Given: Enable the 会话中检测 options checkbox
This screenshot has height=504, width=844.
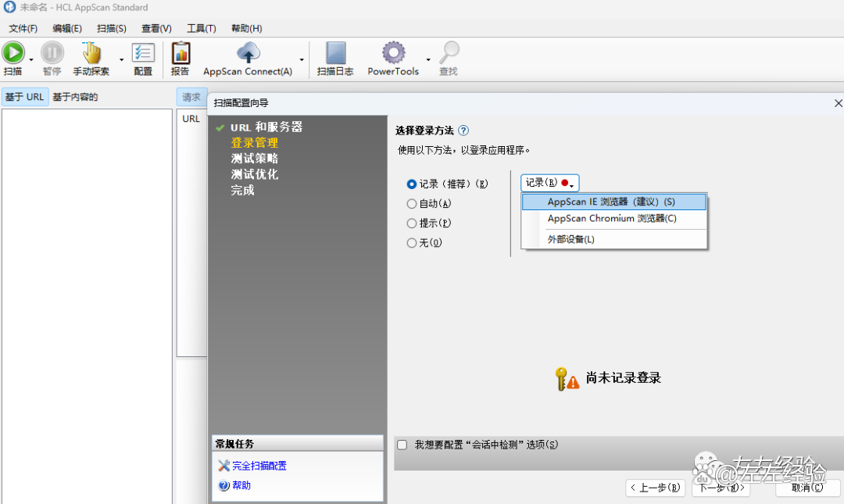Looking at the screenshot, I should 402,445.
